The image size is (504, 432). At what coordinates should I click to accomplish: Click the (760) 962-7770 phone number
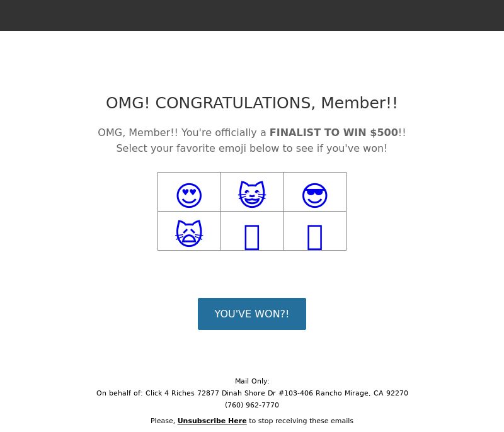251,405
